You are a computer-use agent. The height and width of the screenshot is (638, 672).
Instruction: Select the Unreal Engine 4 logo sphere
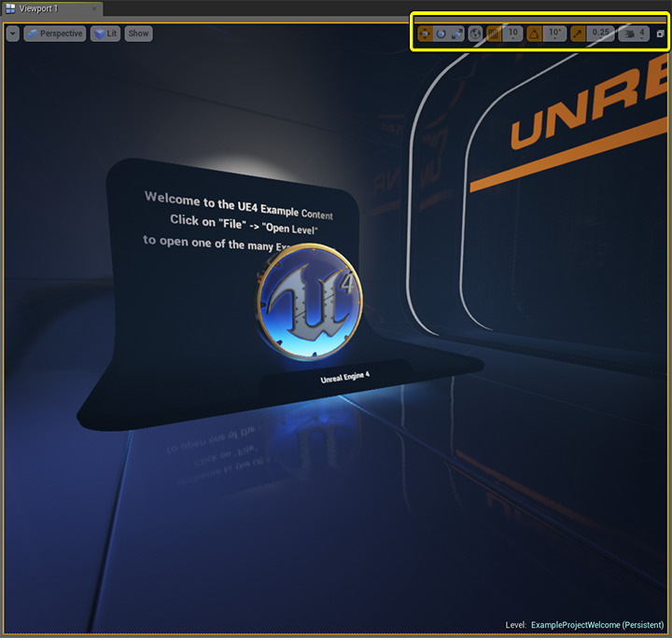point(310,301)
